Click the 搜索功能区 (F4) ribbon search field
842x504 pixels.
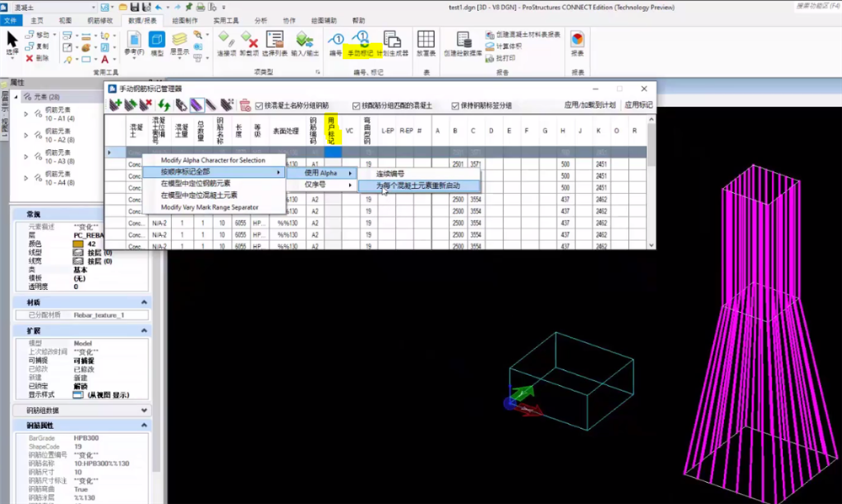click(x=817, y=6)
